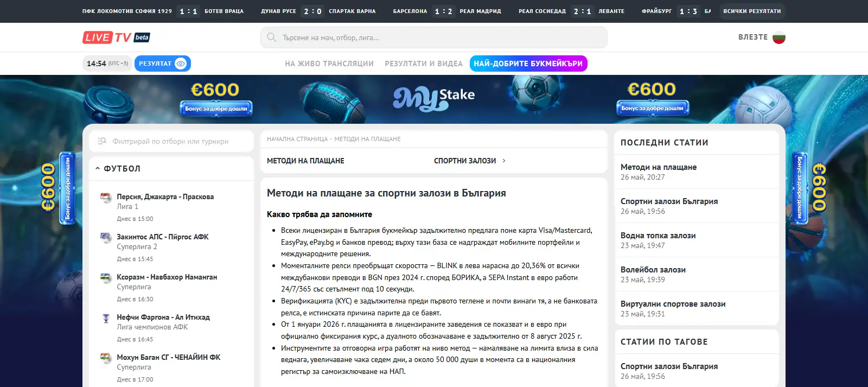This screenshot has width=868, height=387.
Task: Open the Методи на плащане article under ПОСЛЕДНИ СТАТИИ
Action: point(659,167)
